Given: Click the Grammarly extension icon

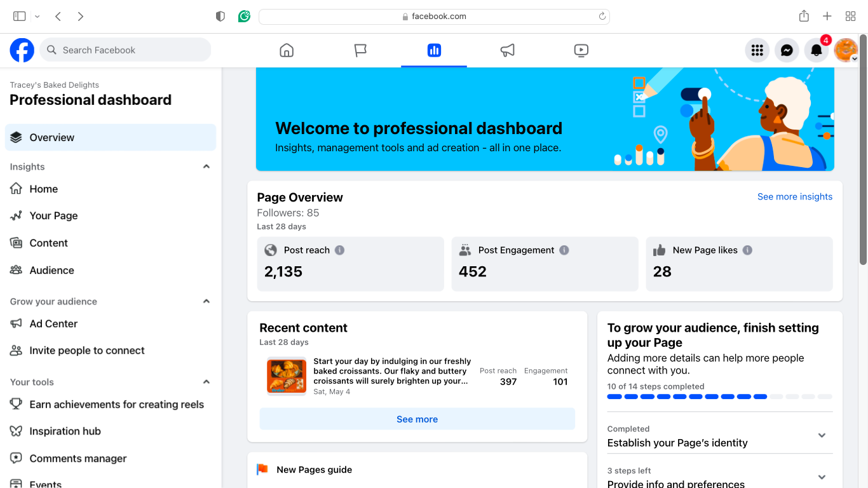Looking at the screenshot, I should (244, 17).
